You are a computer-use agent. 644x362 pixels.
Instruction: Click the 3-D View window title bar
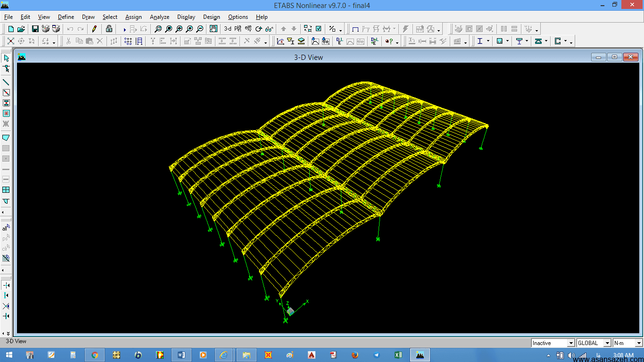[308, 57]
